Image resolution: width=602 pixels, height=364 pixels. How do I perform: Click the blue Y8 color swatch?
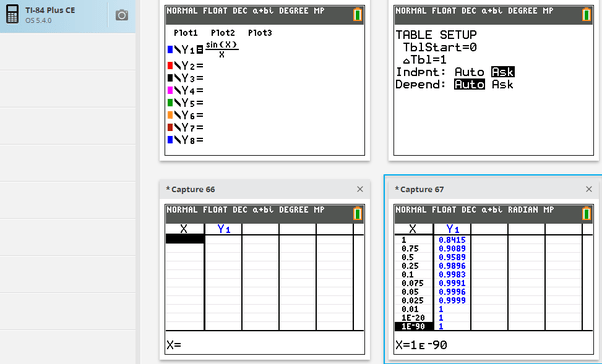170,139
